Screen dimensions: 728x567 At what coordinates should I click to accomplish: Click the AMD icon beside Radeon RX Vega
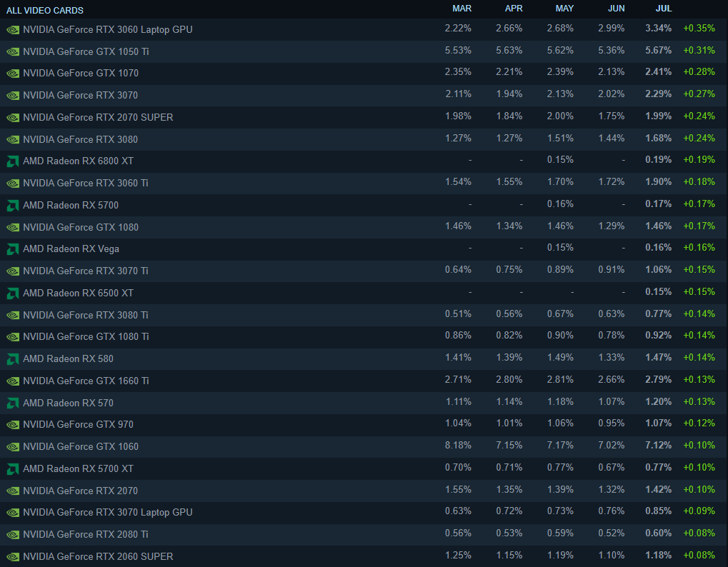12,249
